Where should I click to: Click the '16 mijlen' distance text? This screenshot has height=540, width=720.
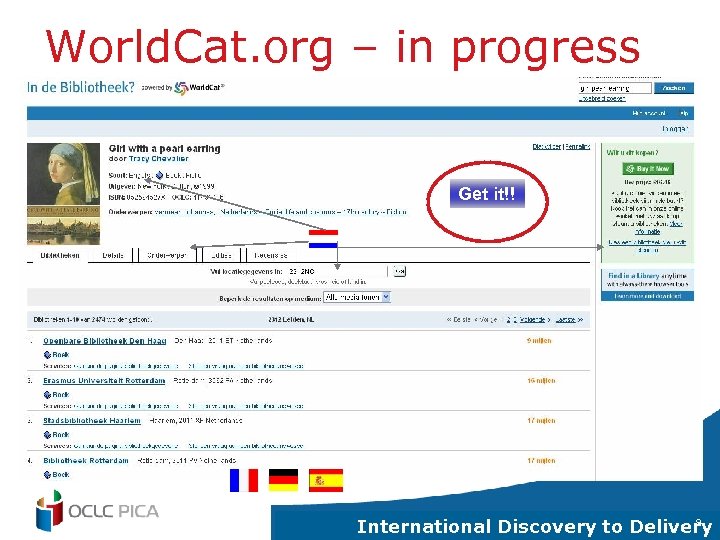[541, 381]
